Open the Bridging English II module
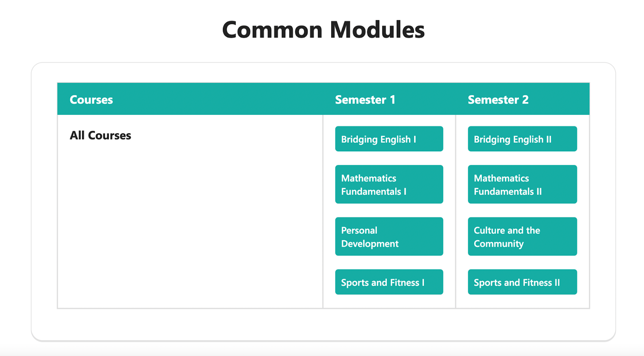Screen dimensions: 644x356 coord(522,139)
